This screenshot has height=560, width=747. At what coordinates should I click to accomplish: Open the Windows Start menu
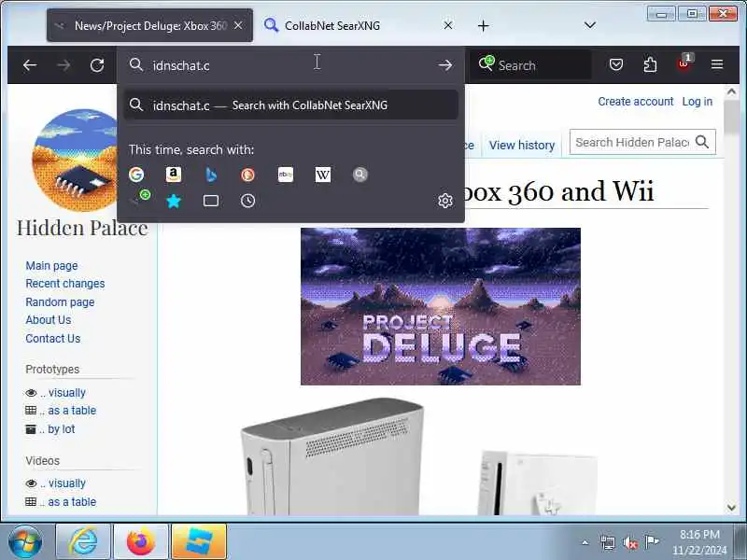pyautogui.click(x=25, y=541)
